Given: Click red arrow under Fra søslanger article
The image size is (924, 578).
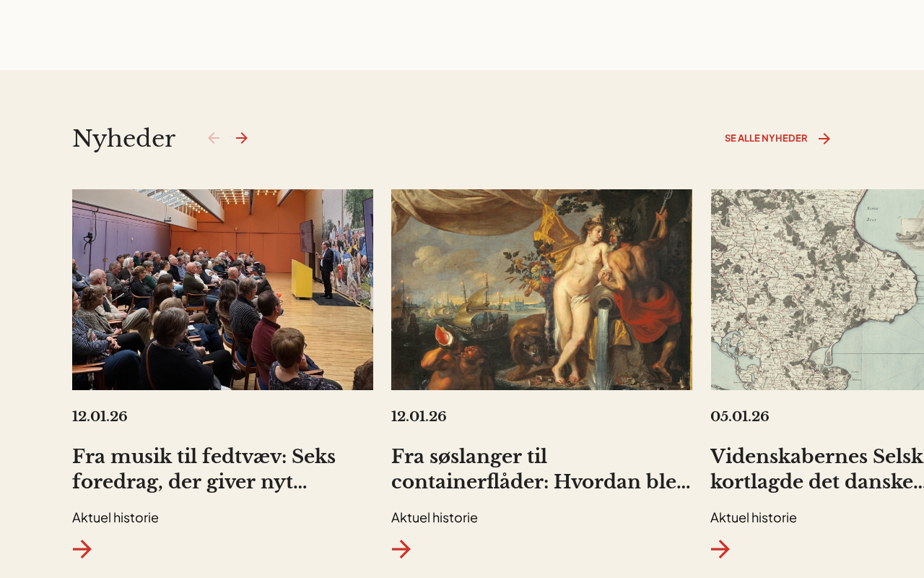Looking at the screenshot, I should [x=401, y=549].
